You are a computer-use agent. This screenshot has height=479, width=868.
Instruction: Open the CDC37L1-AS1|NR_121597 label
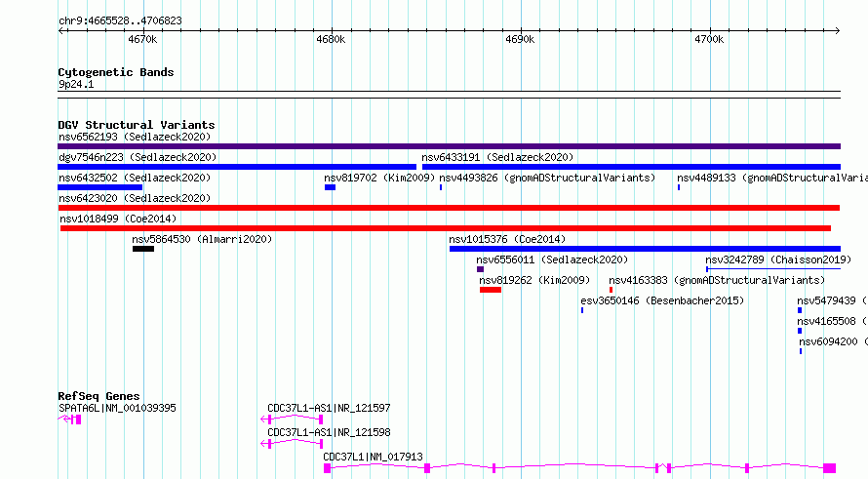[x=329, y=408]
